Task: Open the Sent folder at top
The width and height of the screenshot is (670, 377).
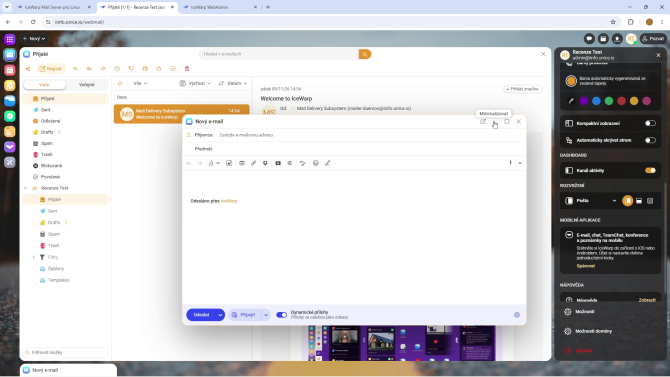Action: tap(46, 110)
